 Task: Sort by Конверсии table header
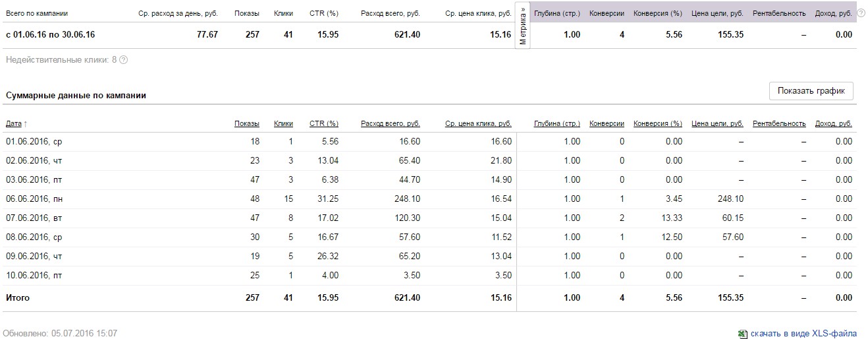pyautogui.click(x=607, y=123)
